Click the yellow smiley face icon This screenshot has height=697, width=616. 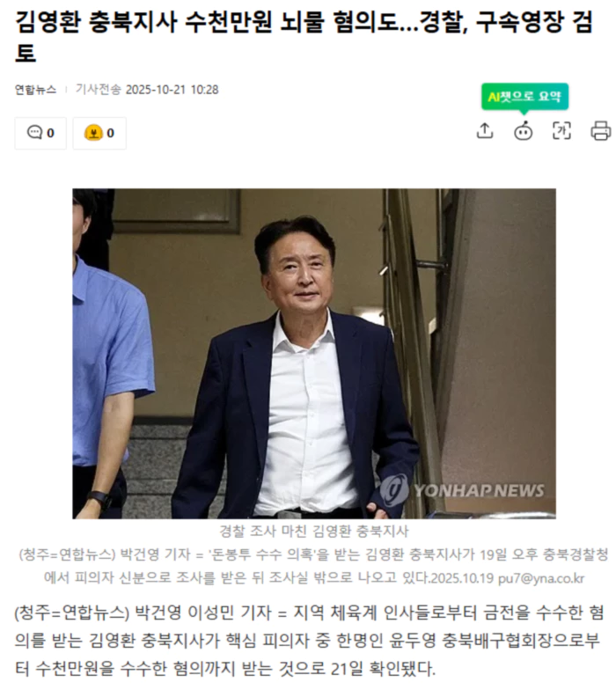(x=93, y=133)
